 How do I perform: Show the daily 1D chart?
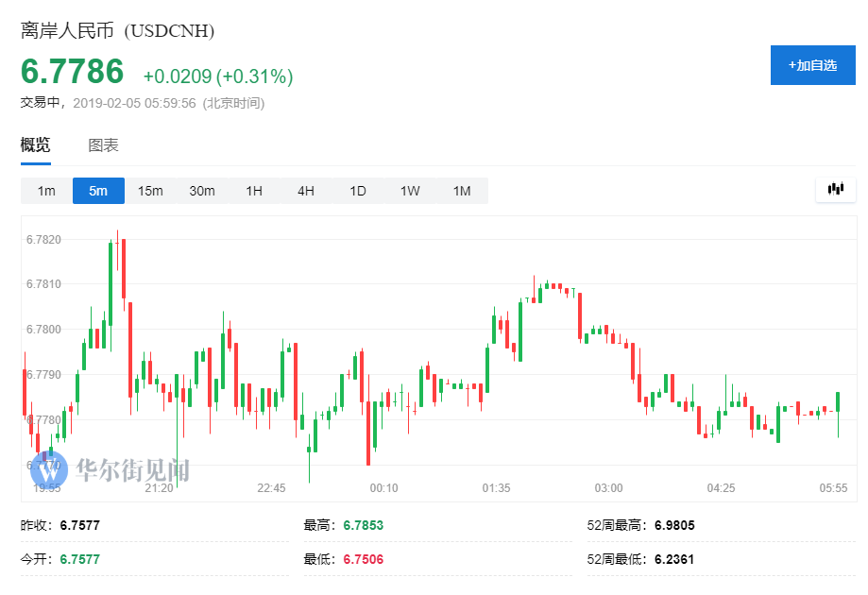[358, 191]
